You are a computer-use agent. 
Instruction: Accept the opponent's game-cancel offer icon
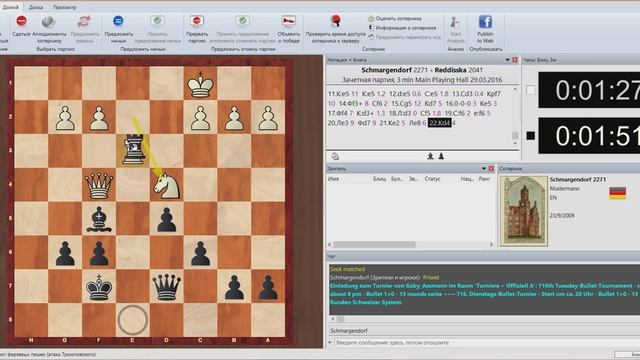[242, 20]
